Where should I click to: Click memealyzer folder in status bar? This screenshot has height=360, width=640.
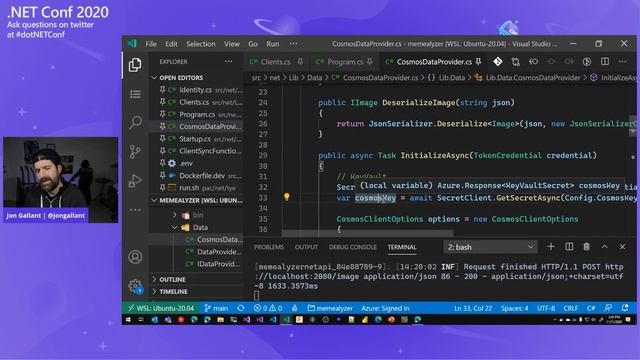coord(330,308)
